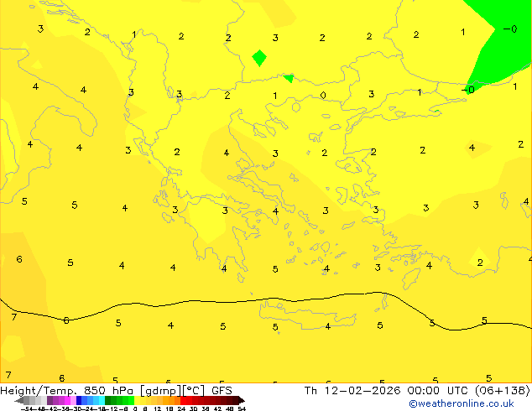Click the 'Height/Temp. 850 hPa' title text

point(67,391)
